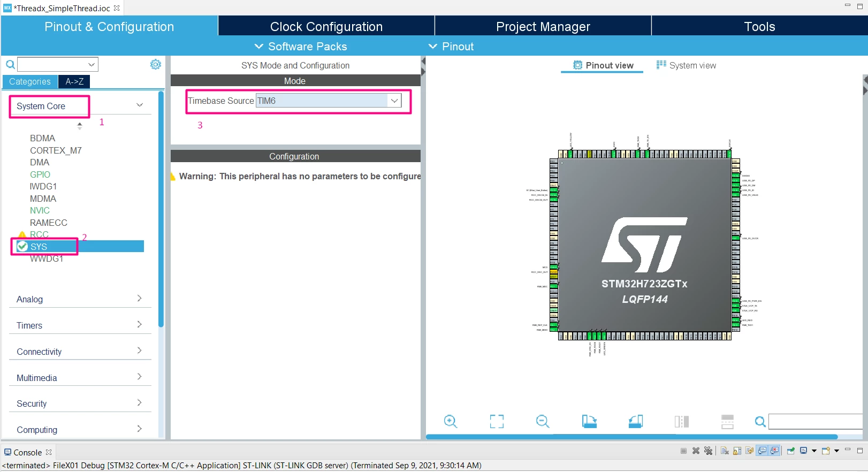Viewport: 868px width, 472px height.
Task: Toggle console scroll lock
Action: pos(737,451)
